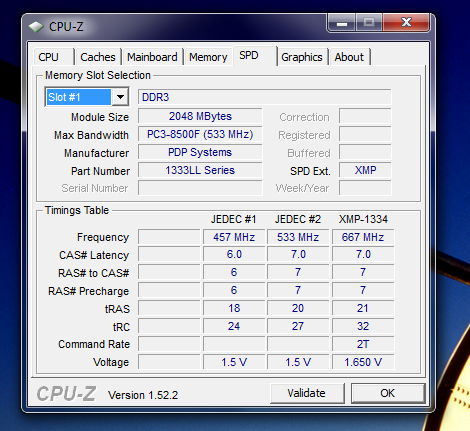The width and height of the screenshot is (470, 431).
Task: Minimize the CPU-Z window
Action: click(342, 23)
